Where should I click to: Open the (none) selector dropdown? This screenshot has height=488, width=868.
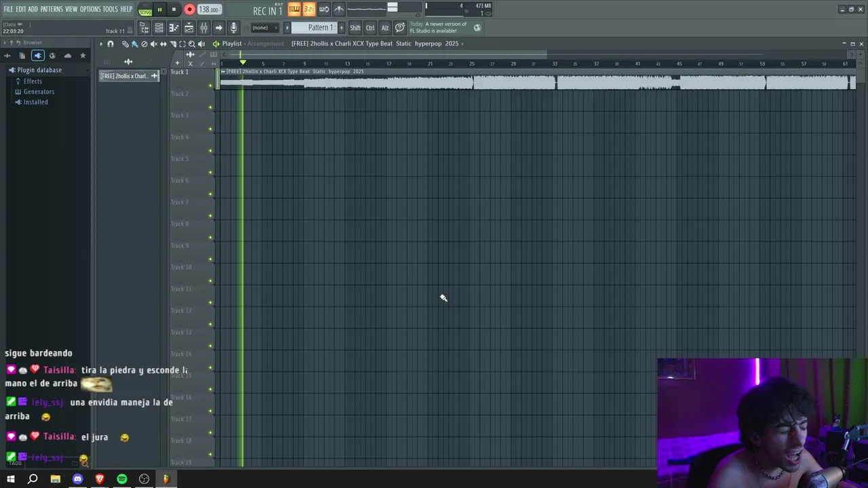pos(264,28)
